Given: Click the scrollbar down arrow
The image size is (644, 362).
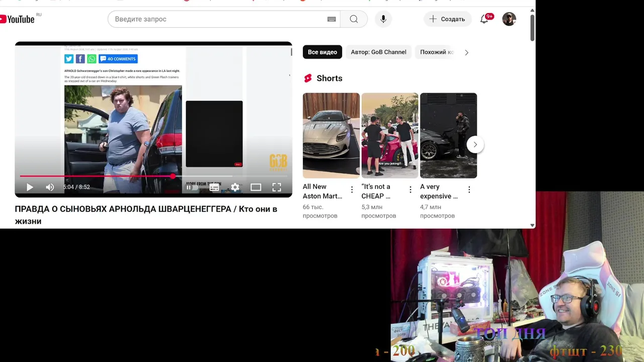Looking at the screenshot, I should (x=532, y=226).
